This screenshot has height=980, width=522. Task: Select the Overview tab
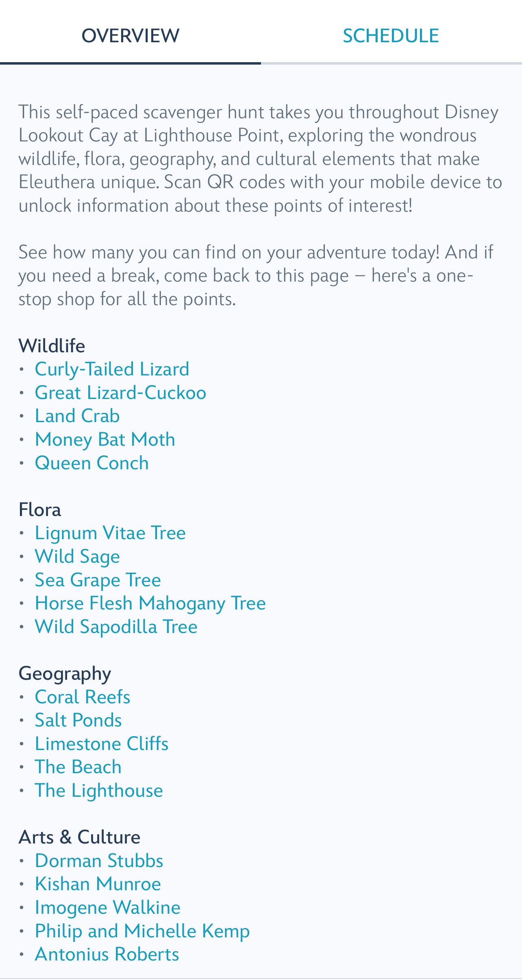(130, 36)
